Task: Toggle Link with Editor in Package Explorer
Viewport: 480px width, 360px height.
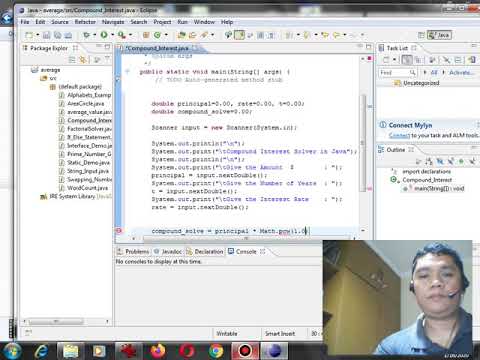Action: tap(83, 60)
